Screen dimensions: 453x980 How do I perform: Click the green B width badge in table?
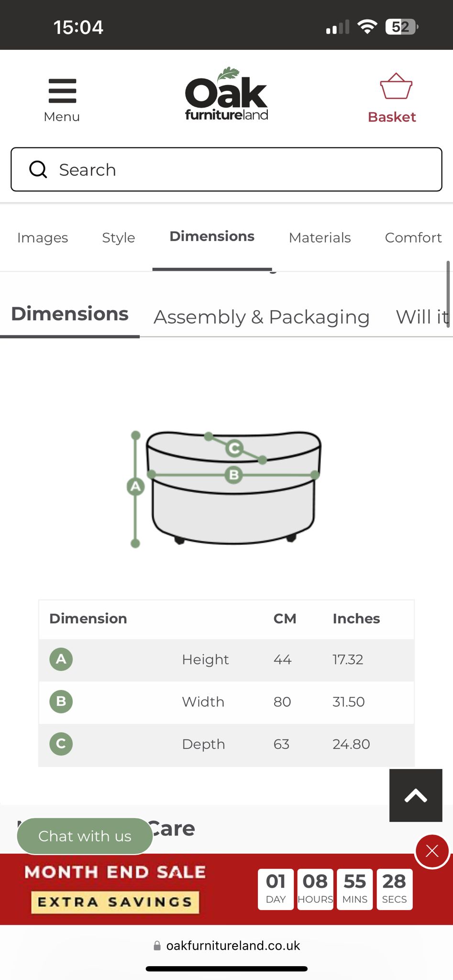click(61, 702)
